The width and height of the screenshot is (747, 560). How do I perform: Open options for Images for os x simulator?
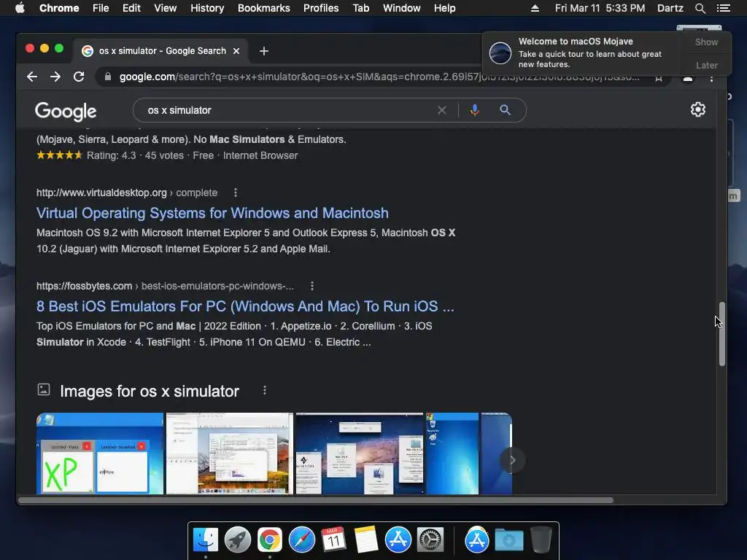coord(265,391)
